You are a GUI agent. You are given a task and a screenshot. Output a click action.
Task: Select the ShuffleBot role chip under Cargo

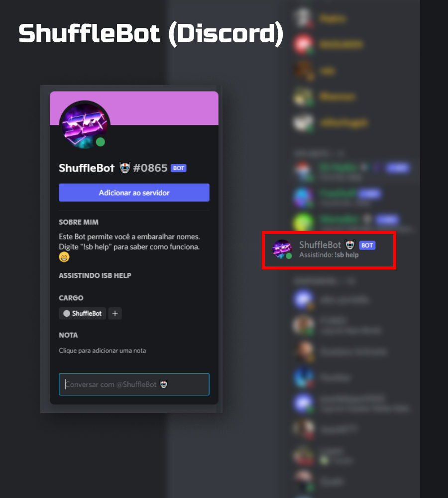click(82, 313)
